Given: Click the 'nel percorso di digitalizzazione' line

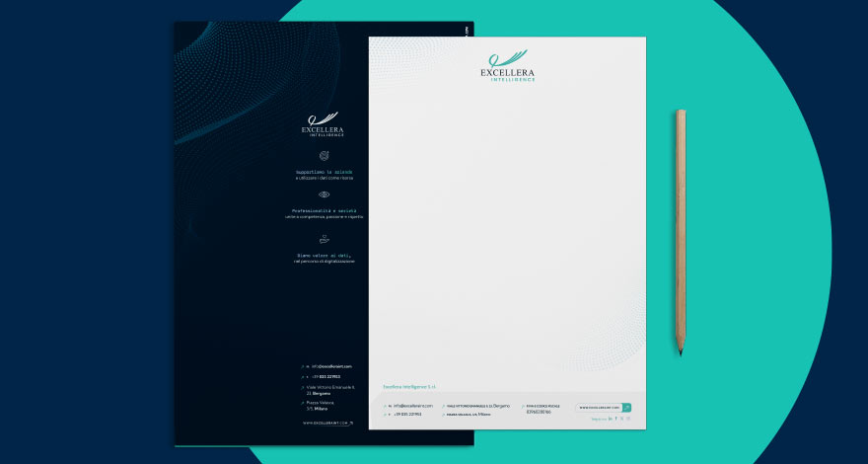Looking at the screenshot, I should click(324, 261).
